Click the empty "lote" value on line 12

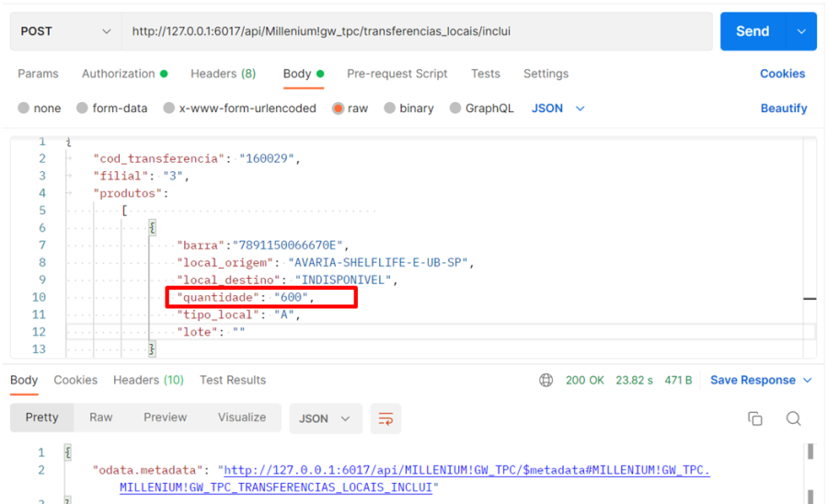point(238,332)
